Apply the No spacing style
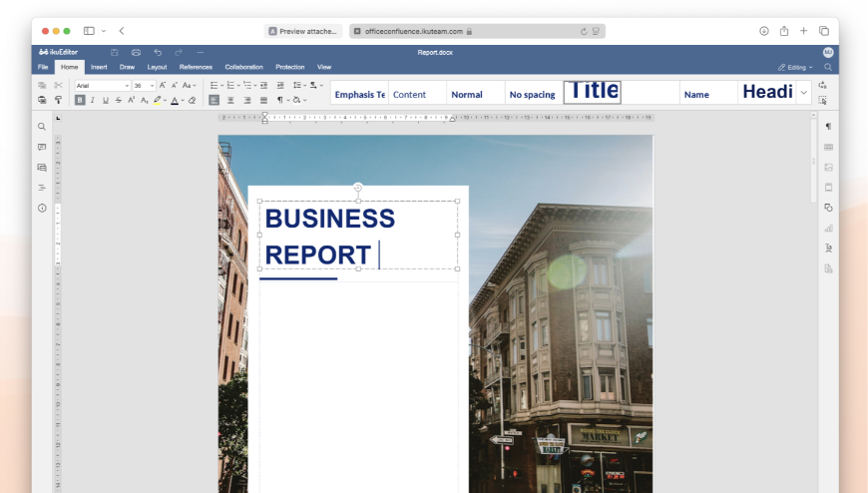 (532, 95)
